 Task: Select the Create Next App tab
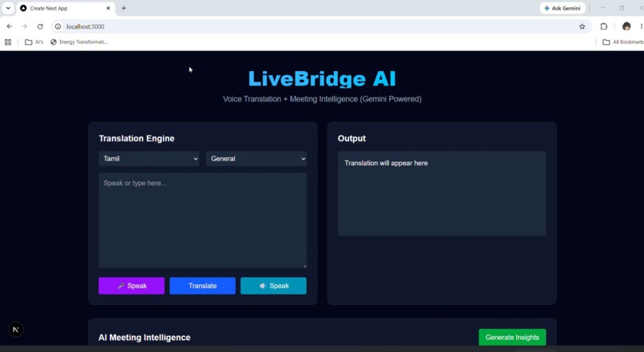pyautogui.click(x=66, y=8)
